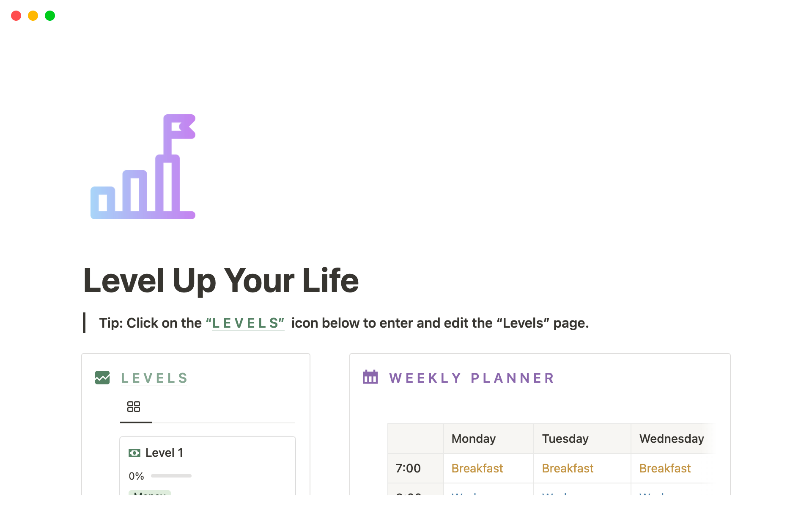Image resolution: width=812 pixels, height=508 pixels.
Task: Open Wednesday's Breakfast entry
Action: pos(665,468)
